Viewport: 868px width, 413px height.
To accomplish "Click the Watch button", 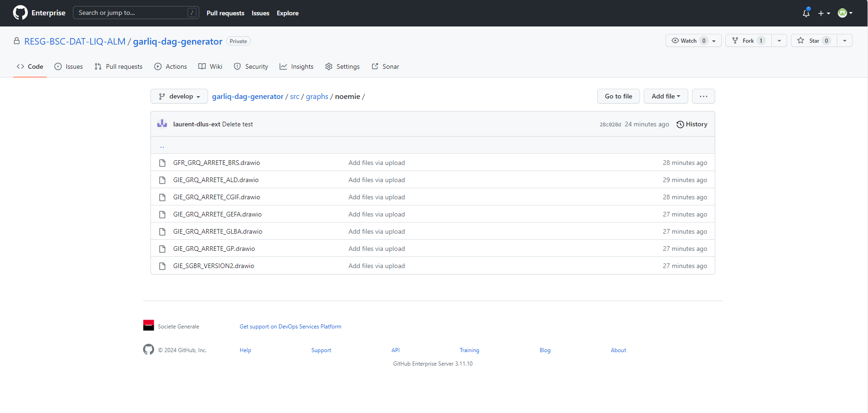I will 693,41.
